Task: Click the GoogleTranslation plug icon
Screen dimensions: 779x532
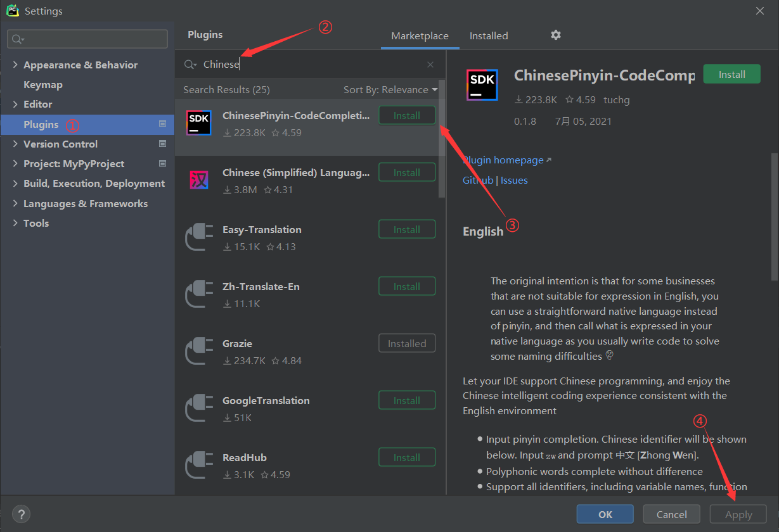Action: (x=199, y=408)
